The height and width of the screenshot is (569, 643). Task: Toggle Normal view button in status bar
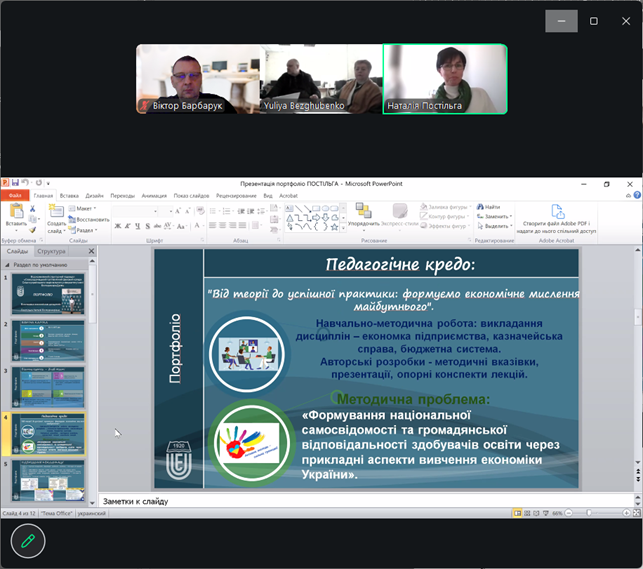[518, 513]
